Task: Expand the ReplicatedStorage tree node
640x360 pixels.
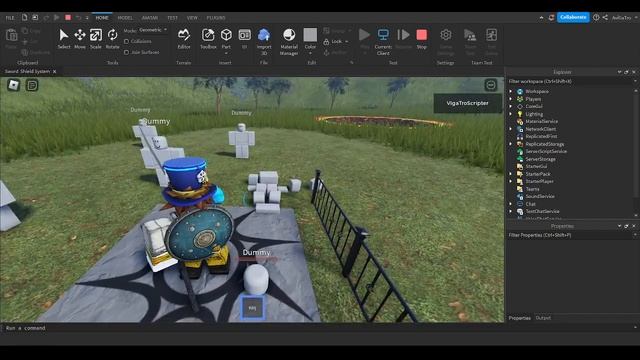Action: coord(511,144)
